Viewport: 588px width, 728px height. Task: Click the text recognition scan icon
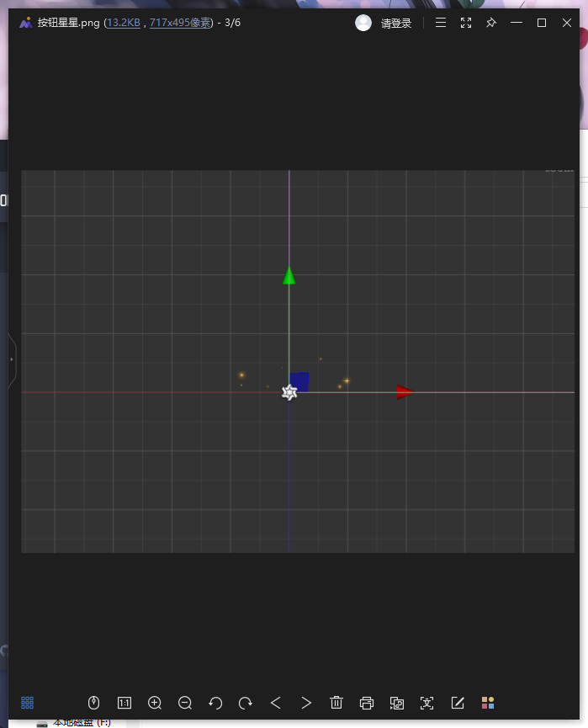[x=427, y=703]
